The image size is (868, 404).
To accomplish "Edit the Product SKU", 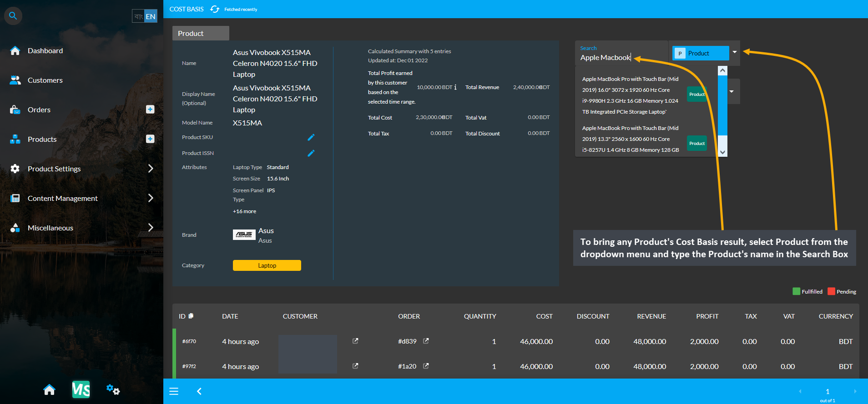I will pyautogui.click(x=311, y=137).
